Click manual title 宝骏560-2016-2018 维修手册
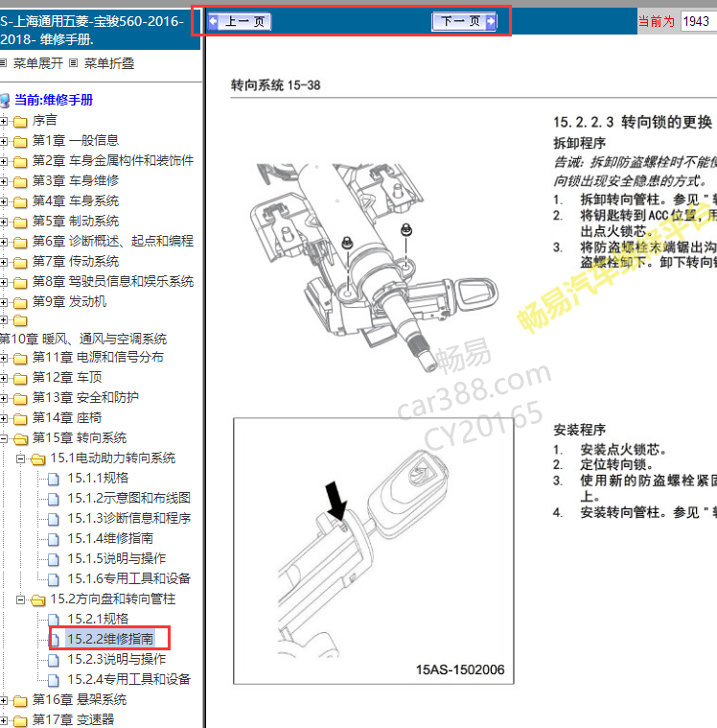The width and height of the screenshot is (717, 728). 93,30
